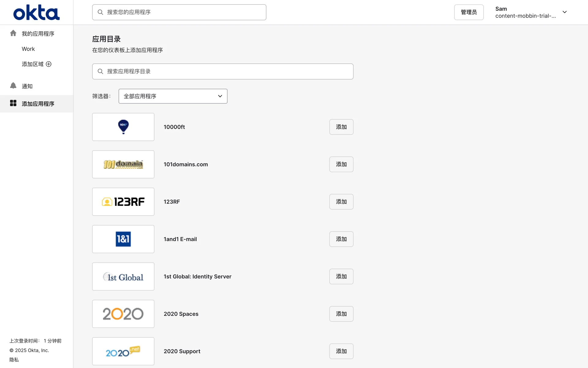Open the 全部应用程序 filter dropdown
The width and height of the screenshot is (588, 368).
pyautogui.click(x=173, y=96)
